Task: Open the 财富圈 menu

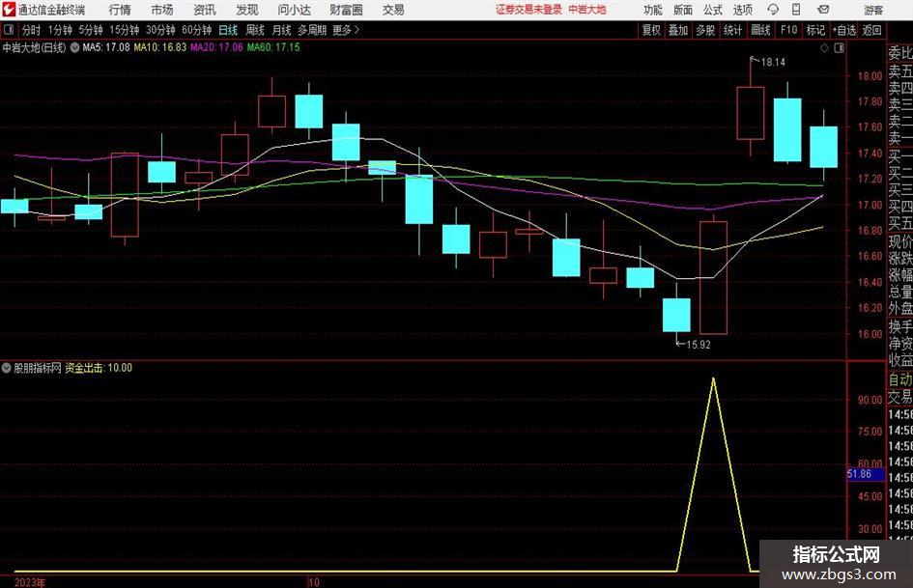Action: coord(346,10)
